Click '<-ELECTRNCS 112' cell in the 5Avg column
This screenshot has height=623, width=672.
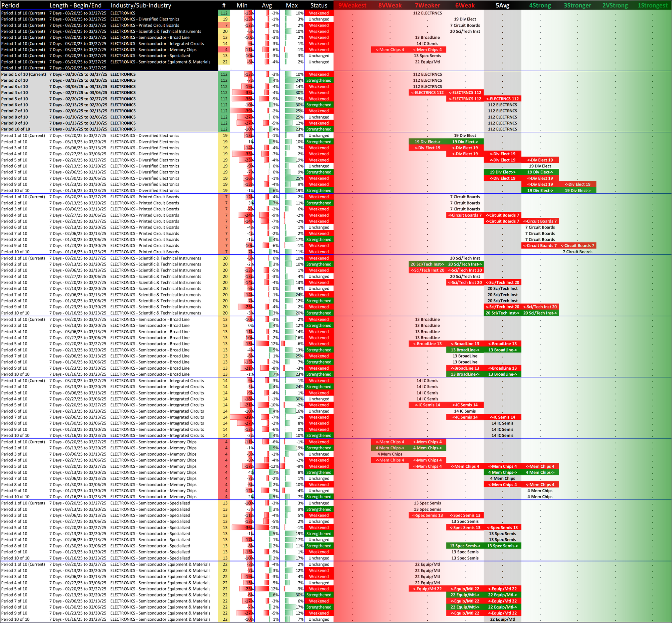point(502,99)
